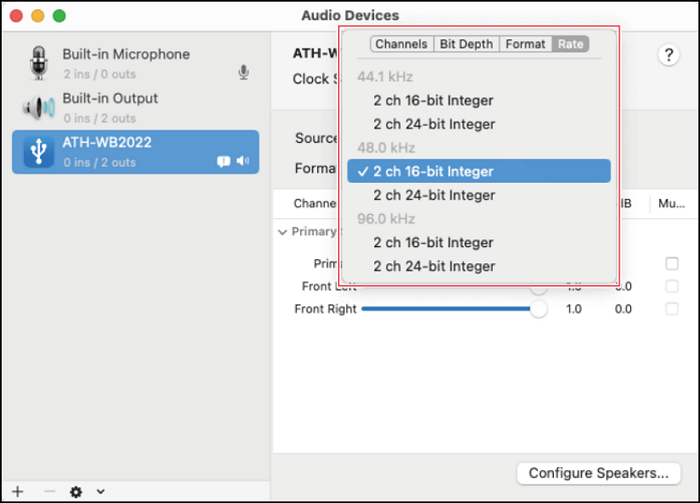The image size is (700, 503).
Task: Click the alert sound icon on ATH-WB2022
Action: coord(224,161)
